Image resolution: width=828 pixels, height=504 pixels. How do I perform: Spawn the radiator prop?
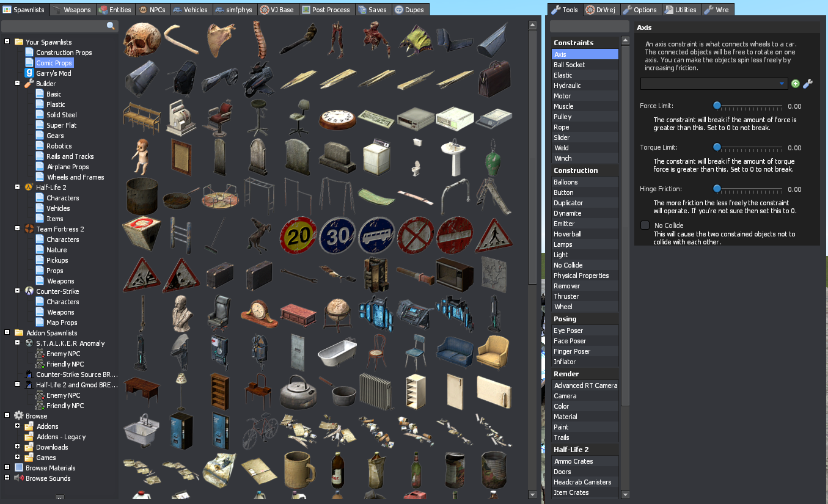(377, 393)
